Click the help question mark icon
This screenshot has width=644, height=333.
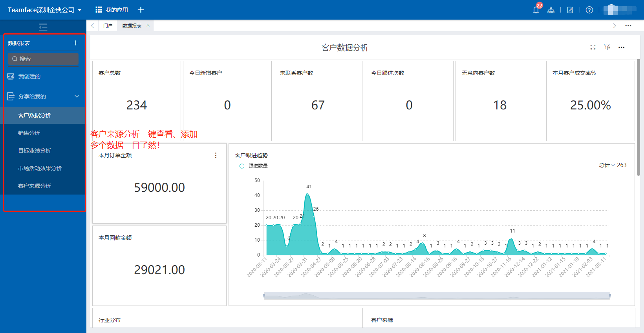tap(589, 10)
